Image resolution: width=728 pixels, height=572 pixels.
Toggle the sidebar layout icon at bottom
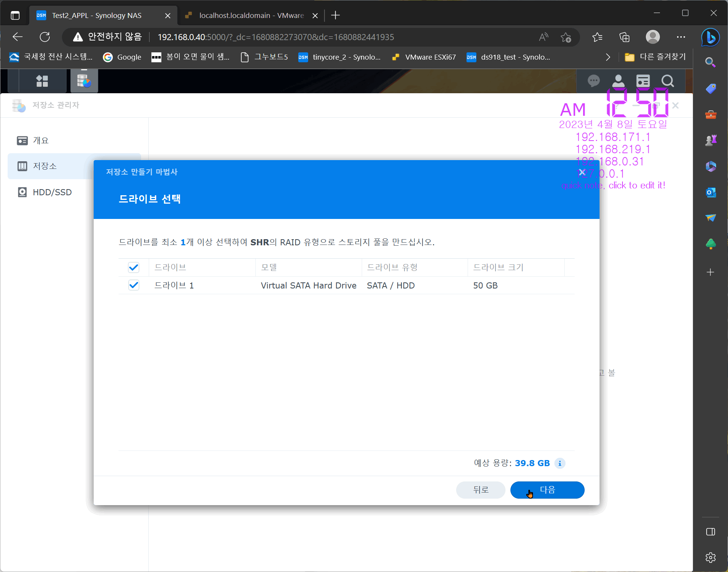[710, 532]
